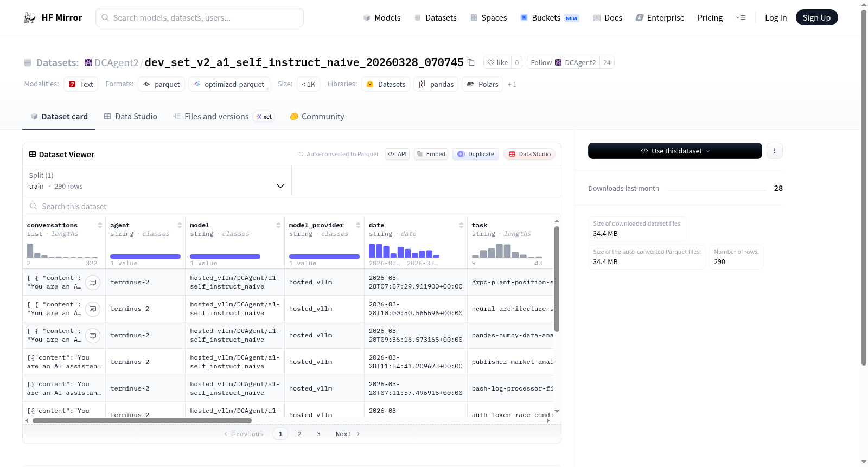Screen dimensions: 868x467
Task: Focus the Search this dataset field
Action: pyautogui.click(x=292, y=207)
